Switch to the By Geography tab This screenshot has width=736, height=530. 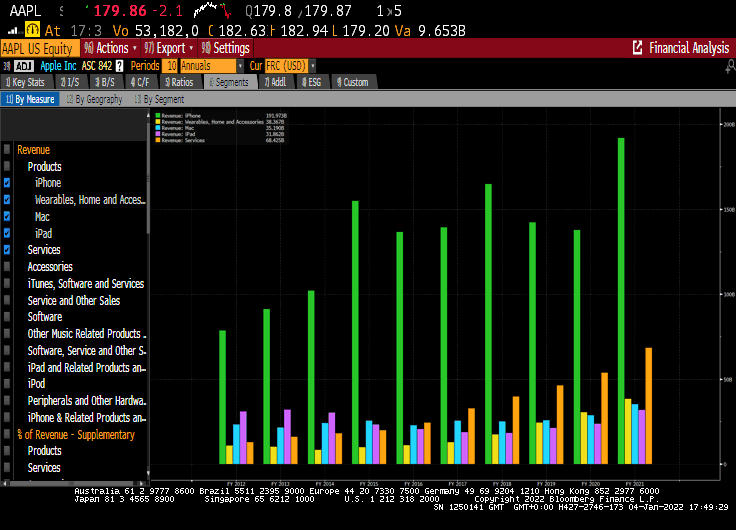(x=95, y=99)
